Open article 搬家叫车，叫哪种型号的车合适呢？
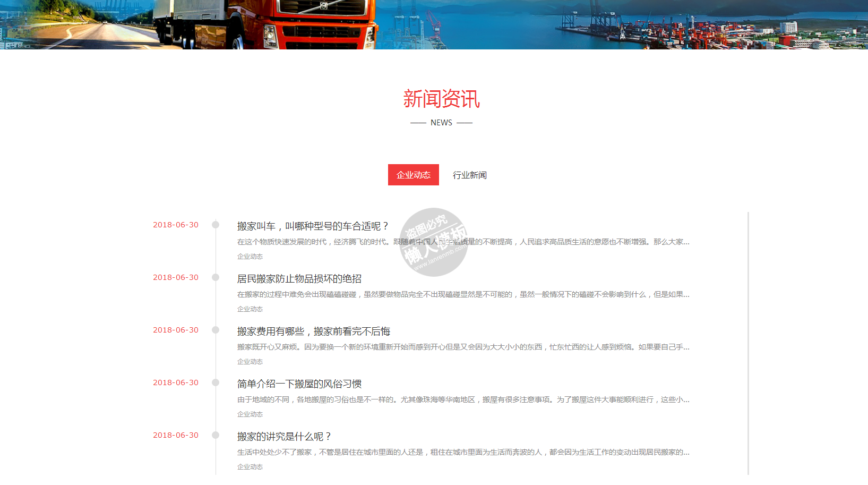The width and height of the screenshot is (868, 485). click(313, 226)
